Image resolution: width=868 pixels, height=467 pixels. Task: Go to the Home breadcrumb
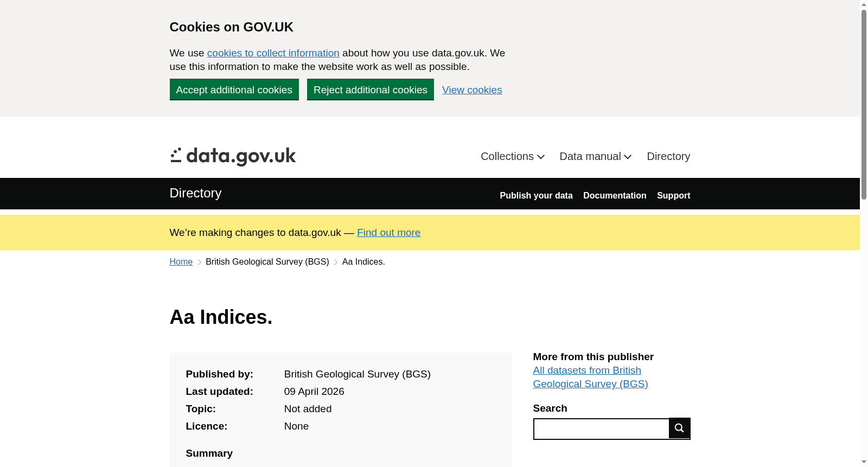coord(181,262)
